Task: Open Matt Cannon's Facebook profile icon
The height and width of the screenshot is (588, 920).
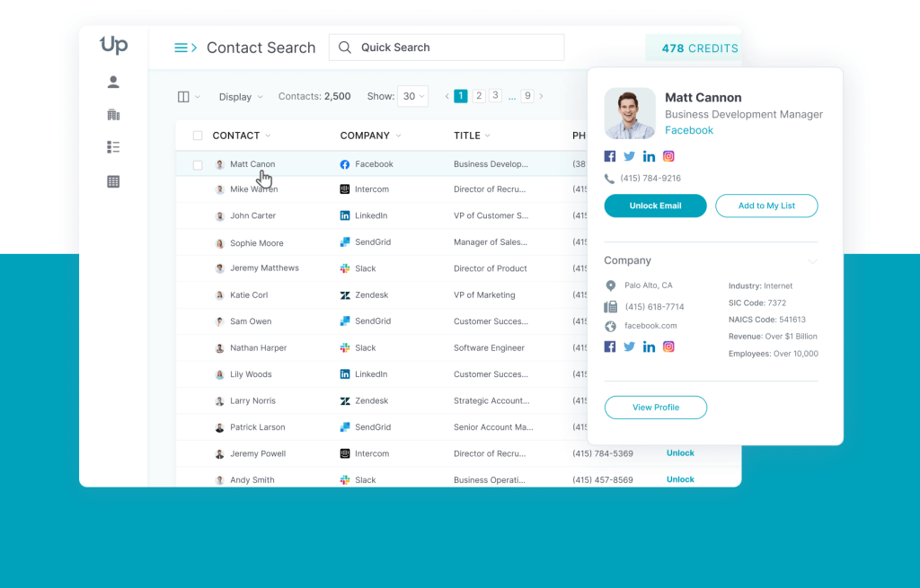Action: pos(610,156)
